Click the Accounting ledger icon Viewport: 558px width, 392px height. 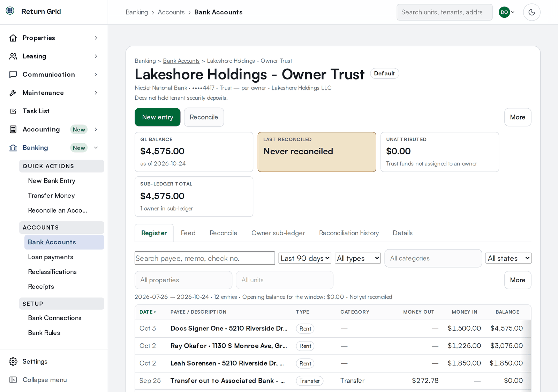[x=13, y=129]
